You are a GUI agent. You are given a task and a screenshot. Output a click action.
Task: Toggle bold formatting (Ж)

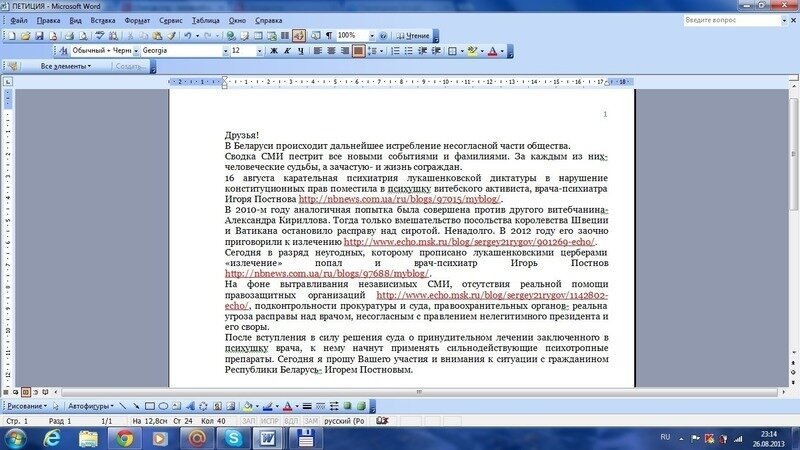click(273, 50)
